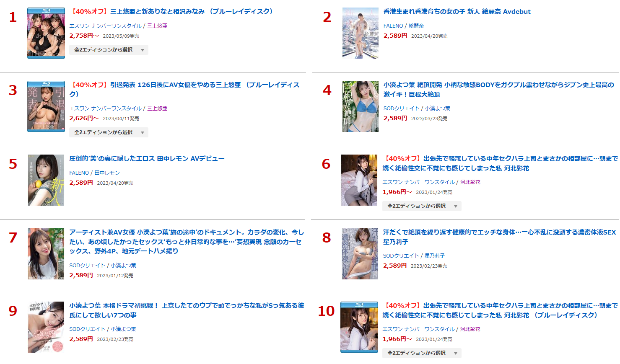Click FALENO maker link in rank 5
Screen dimensions: 620x364
[79, 173]
